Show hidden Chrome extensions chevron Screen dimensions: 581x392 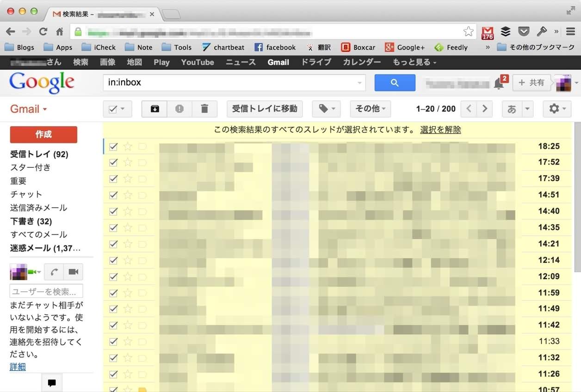(x=556, y=31)
